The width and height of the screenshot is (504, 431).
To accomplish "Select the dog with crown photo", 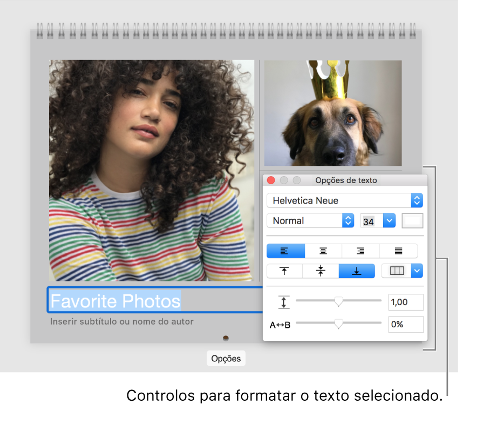I will tap(332, 113).
